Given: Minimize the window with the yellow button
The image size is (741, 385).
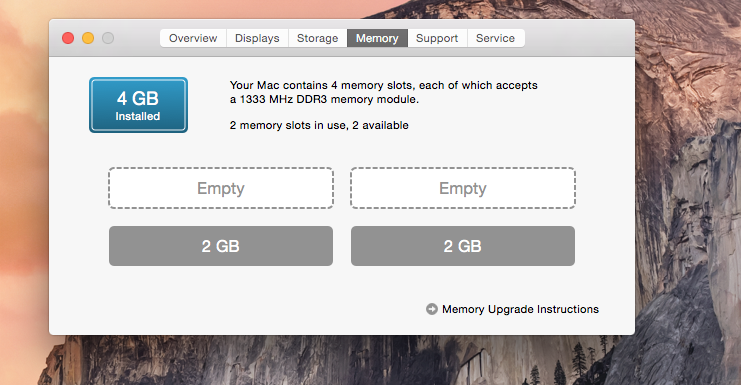Looking at the screenshot, I should coord(88,38).
